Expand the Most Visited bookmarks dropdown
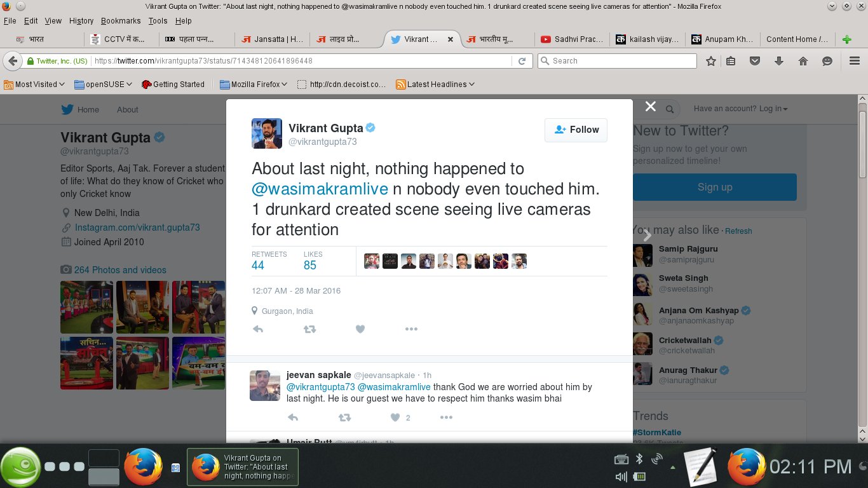The width and height of the screenshot is (868, 488). coord(34,84)
